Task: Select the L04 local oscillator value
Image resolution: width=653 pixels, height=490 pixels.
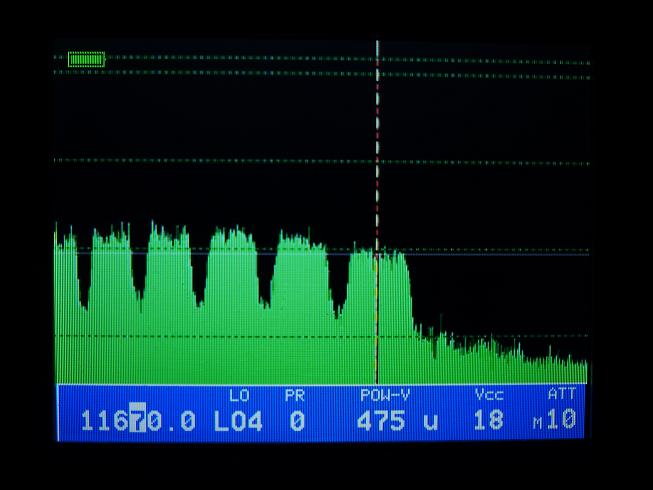Action: (238, 421)
